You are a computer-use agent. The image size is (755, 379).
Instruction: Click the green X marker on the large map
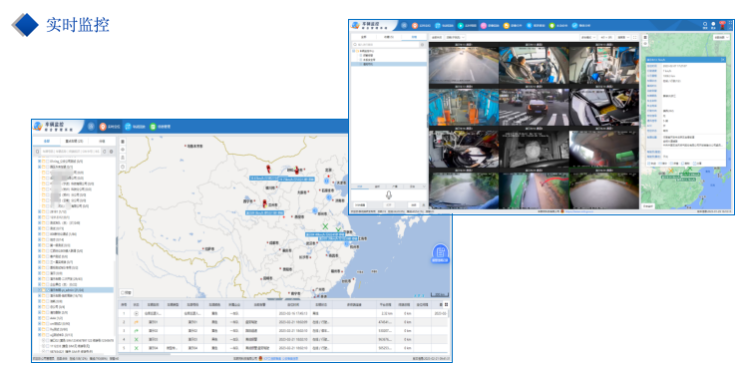[325, 226]
